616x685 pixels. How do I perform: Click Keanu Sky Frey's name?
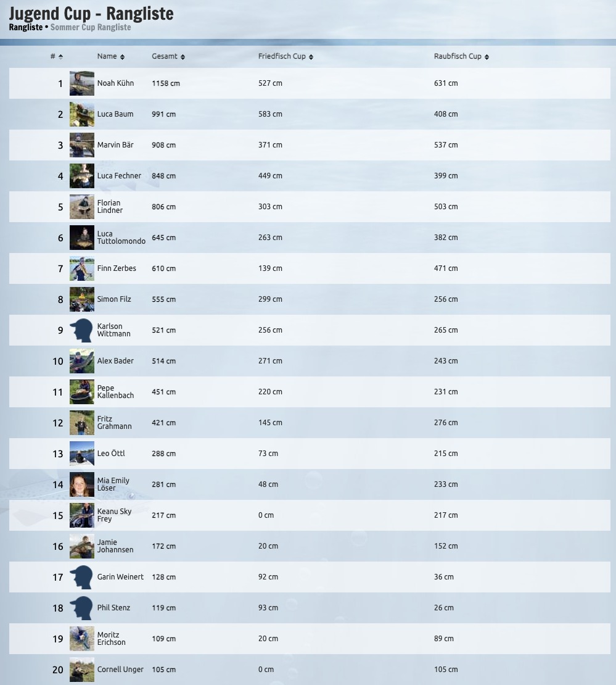114,515
